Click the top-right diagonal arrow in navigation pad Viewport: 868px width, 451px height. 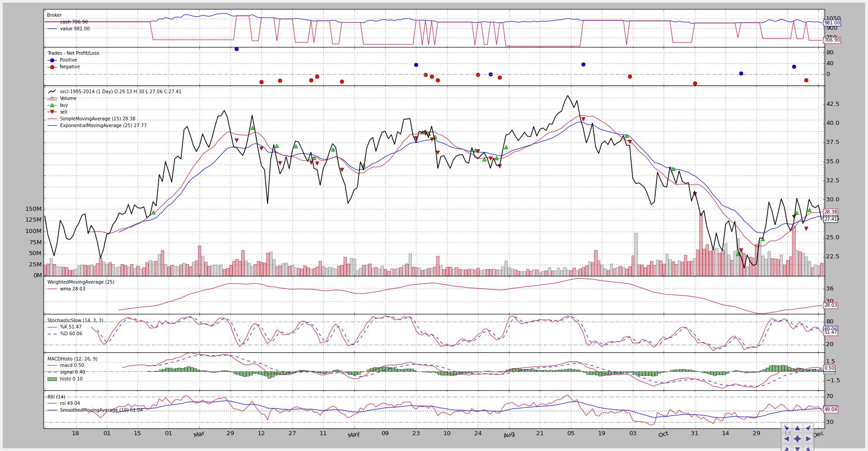click(x=808, y=428)
